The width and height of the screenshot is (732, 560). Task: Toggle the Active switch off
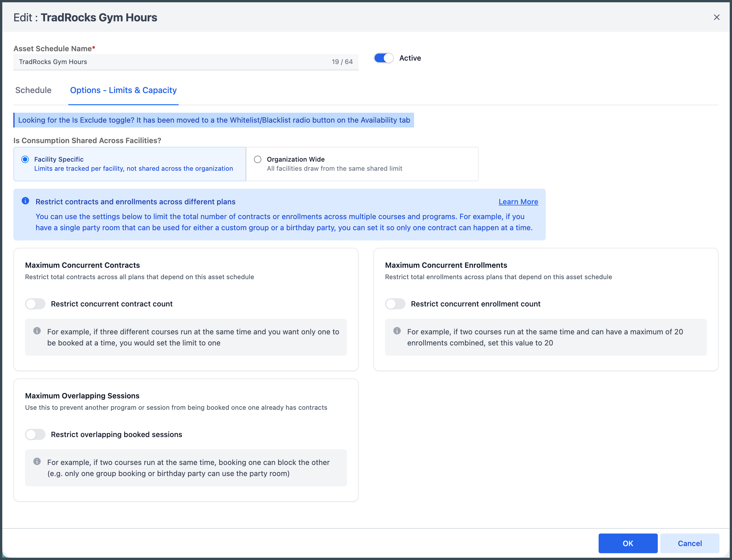click(x=384, y=58)
